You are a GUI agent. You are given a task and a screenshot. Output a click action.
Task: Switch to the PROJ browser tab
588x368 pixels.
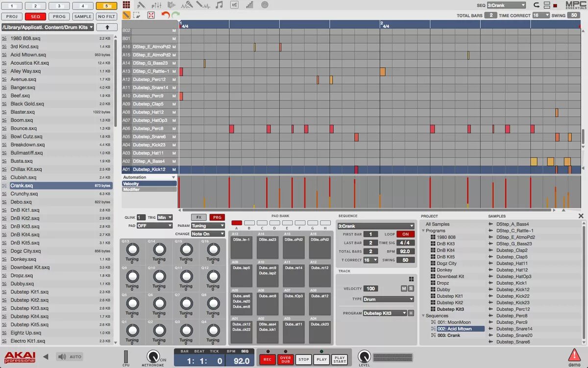point(12,17)
